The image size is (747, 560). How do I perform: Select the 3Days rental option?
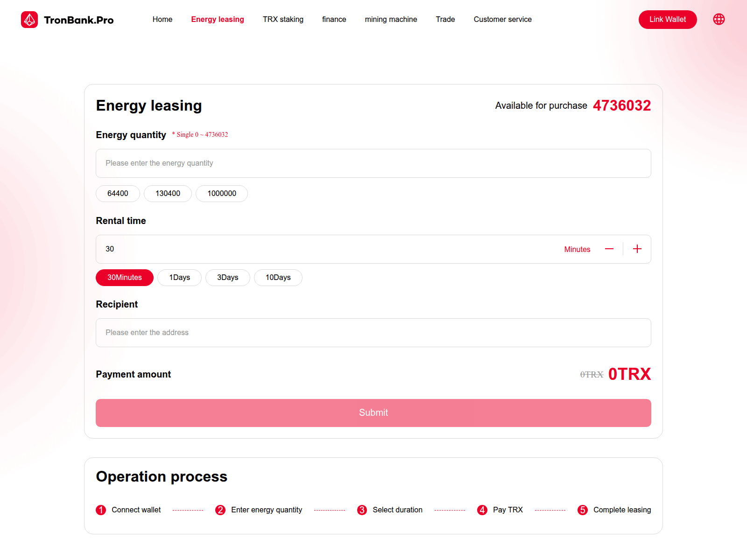click(x=227, y=277)
